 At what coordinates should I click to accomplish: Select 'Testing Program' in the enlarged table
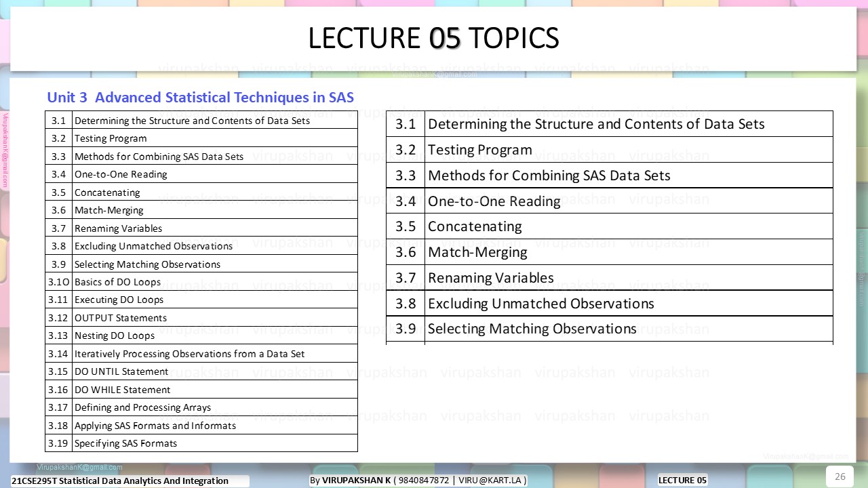tap(480, 150)
